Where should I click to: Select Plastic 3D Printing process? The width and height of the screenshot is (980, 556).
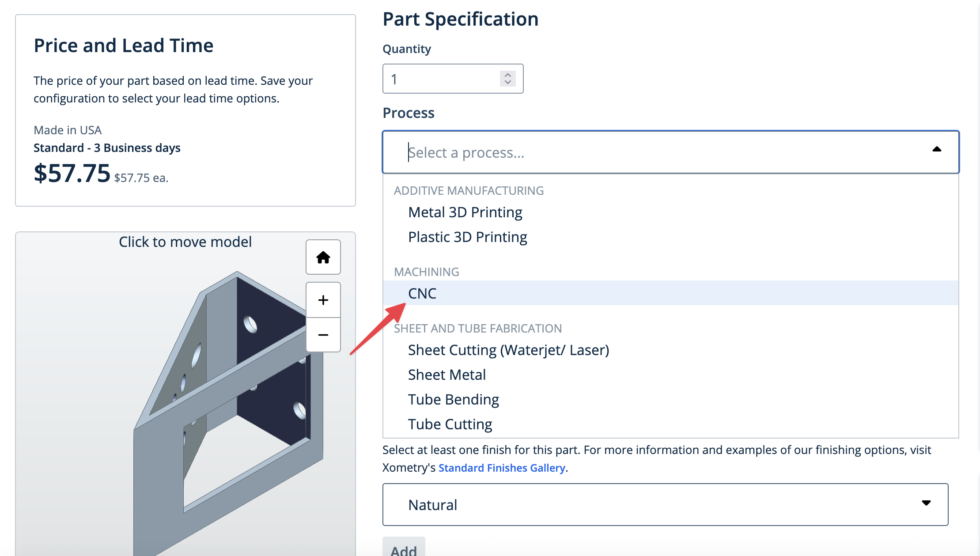pyautogui.click(x=670, y=237)
